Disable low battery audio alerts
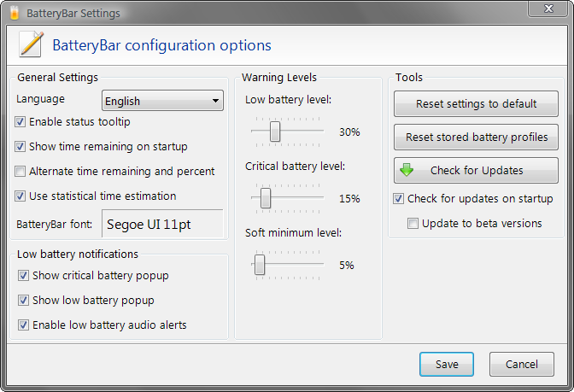 click(23, 325)
